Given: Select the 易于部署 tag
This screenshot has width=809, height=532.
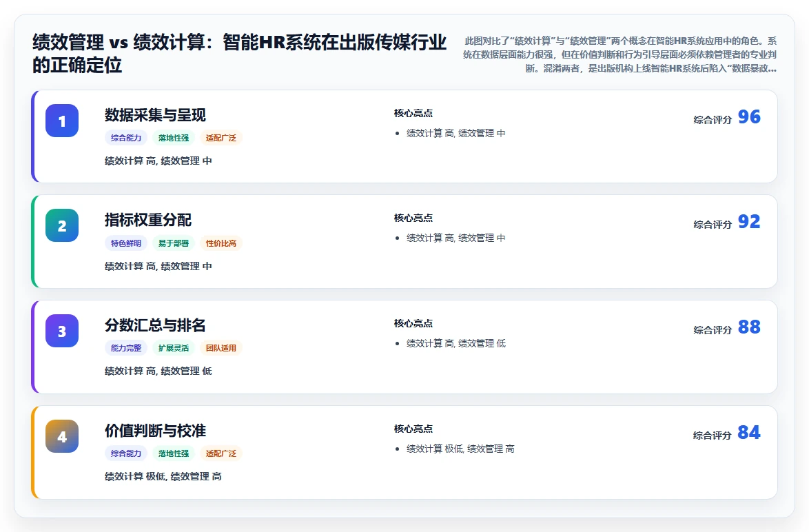Looking at the screenshot, I should pos(174,243).
